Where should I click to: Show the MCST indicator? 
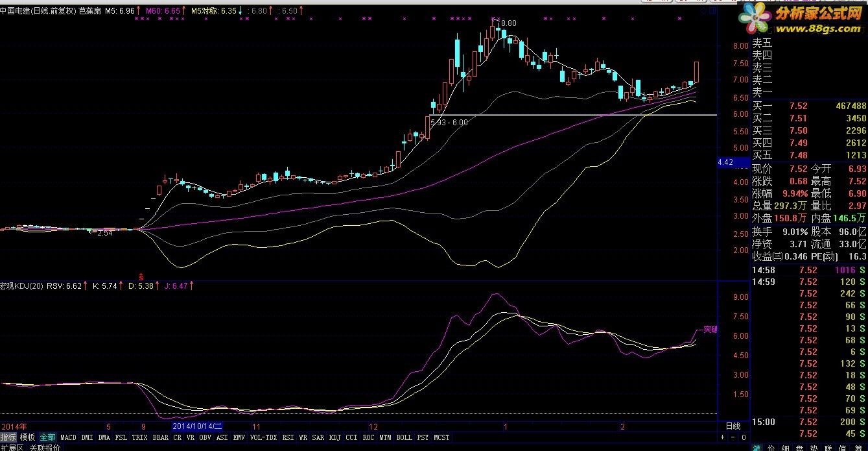click(x=441, y=437)
